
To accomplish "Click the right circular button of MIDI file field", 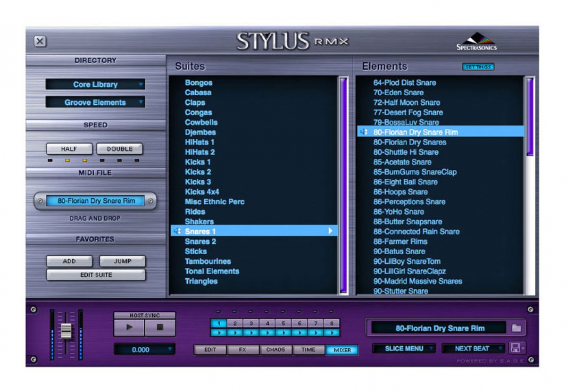I will pyautogui.click(x=150, y=201).
